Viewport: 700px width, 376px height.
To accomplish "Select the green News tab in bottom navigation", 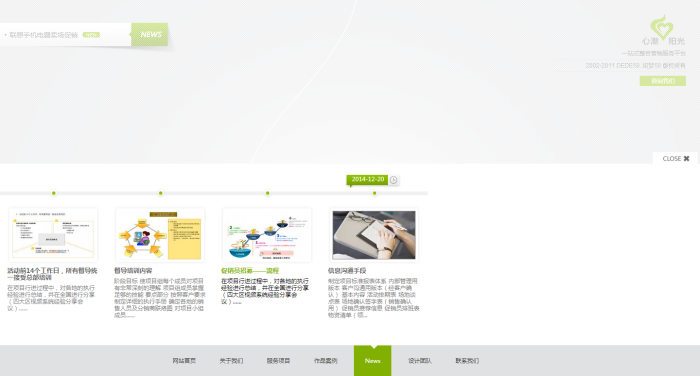I will point(373,361).
